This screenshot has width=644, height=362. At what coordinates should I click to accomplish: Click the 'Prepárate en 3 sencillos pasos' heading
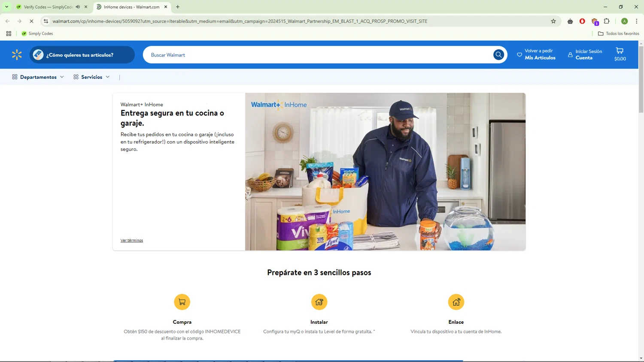coord(319,272)
